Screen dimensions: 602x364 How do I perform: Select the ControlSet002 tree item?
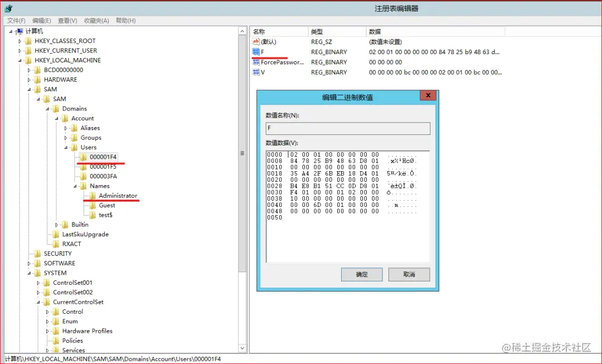coord(73,292)
